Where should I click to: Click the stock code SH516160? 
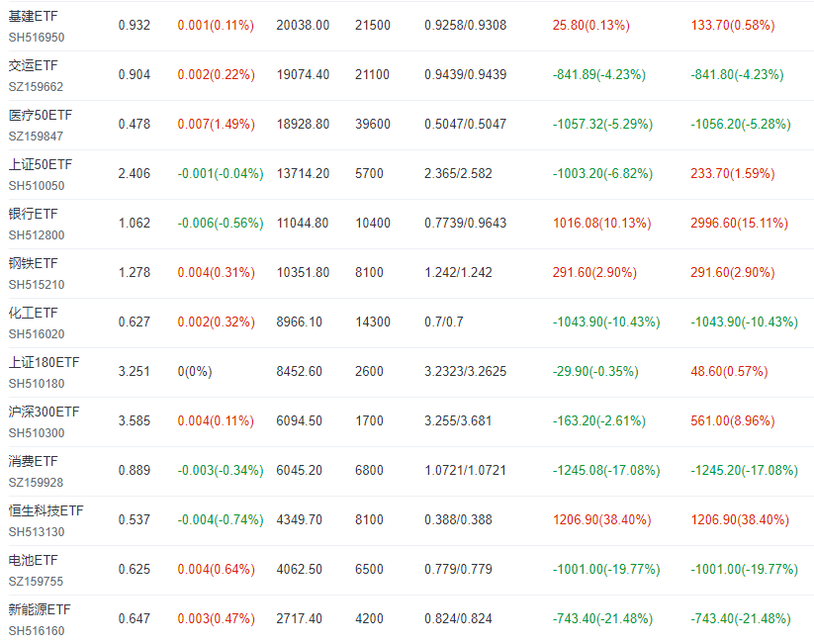point(37,631)
